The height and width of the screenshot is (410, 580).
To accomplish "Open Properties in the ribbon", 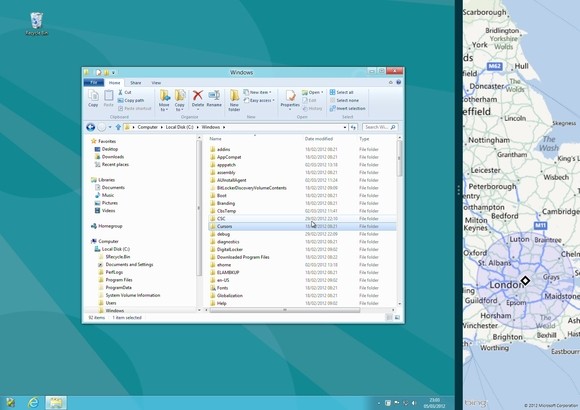I will tap(290, 99).
